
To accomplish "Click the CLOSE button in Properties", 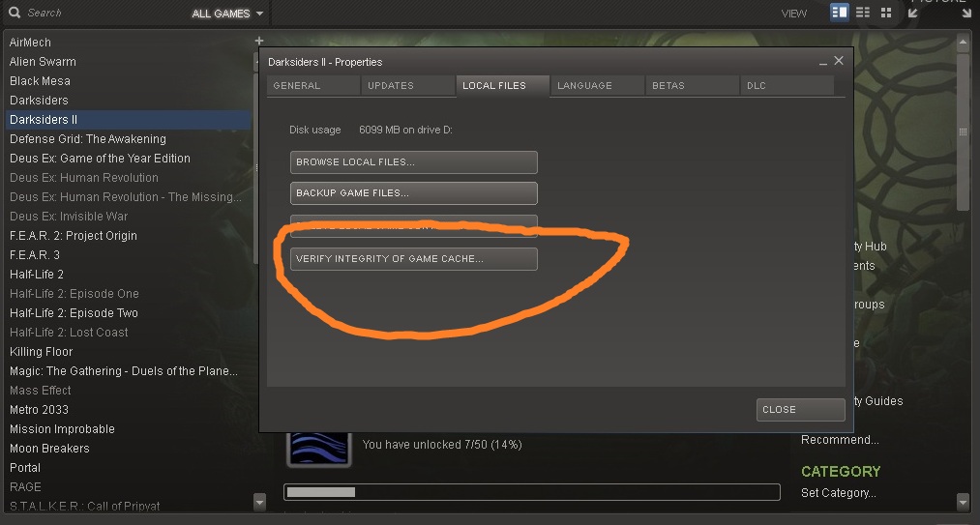I will (801, 409).
